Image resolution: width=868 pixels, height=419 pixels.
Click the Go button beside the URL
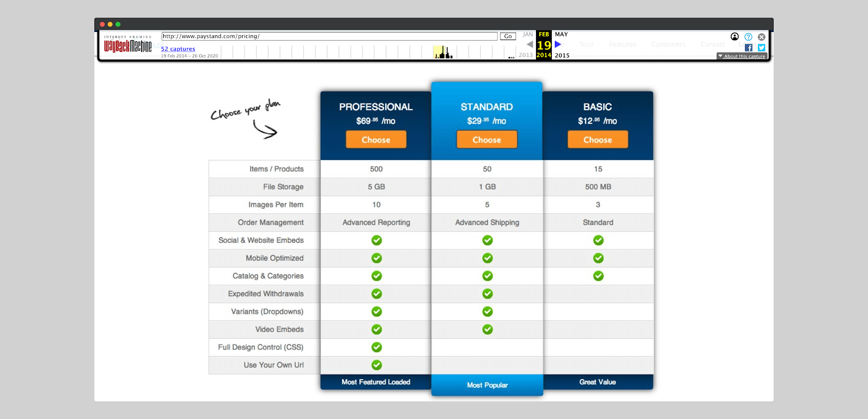click(x=508, y=36)
